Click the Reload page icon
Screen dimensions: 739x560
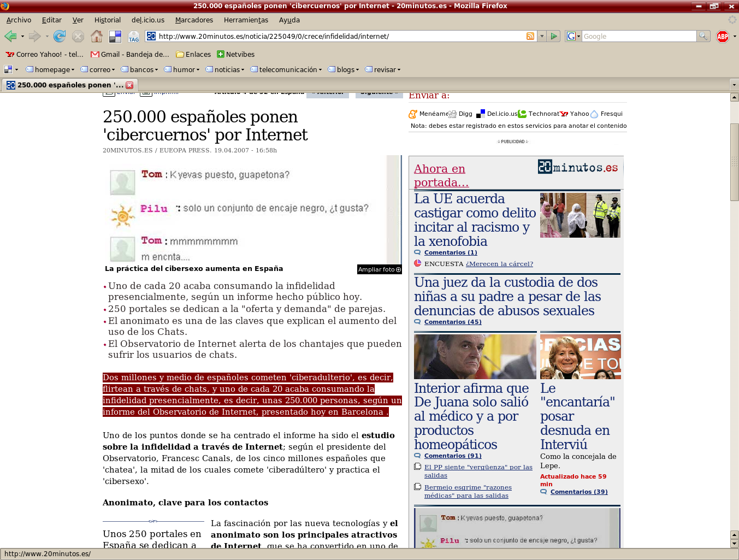point(59,37)
